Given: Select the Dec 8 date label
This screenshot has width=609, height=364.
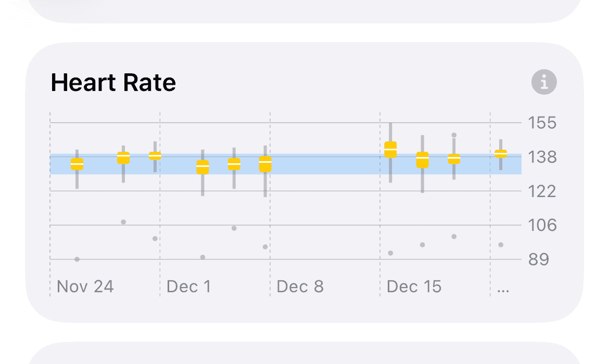Looking at the screenshot, I should [x=300, y=287].
